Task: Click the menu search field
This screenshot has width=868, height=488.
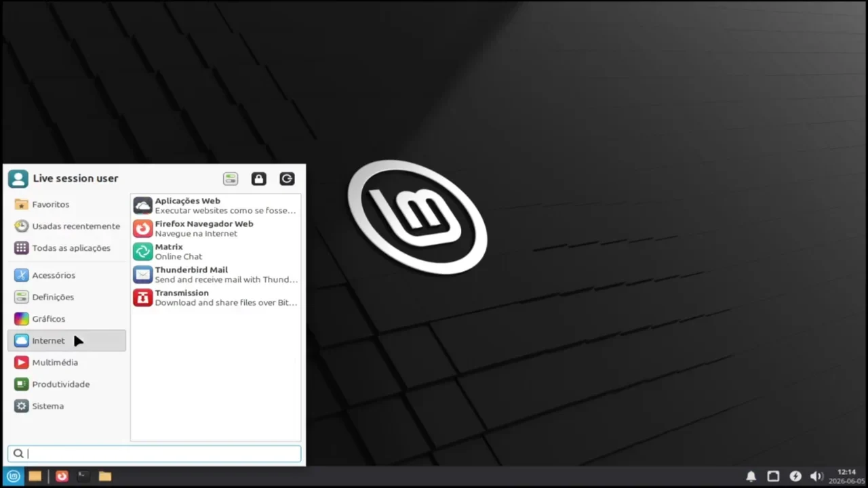Action: click(154, 453)
